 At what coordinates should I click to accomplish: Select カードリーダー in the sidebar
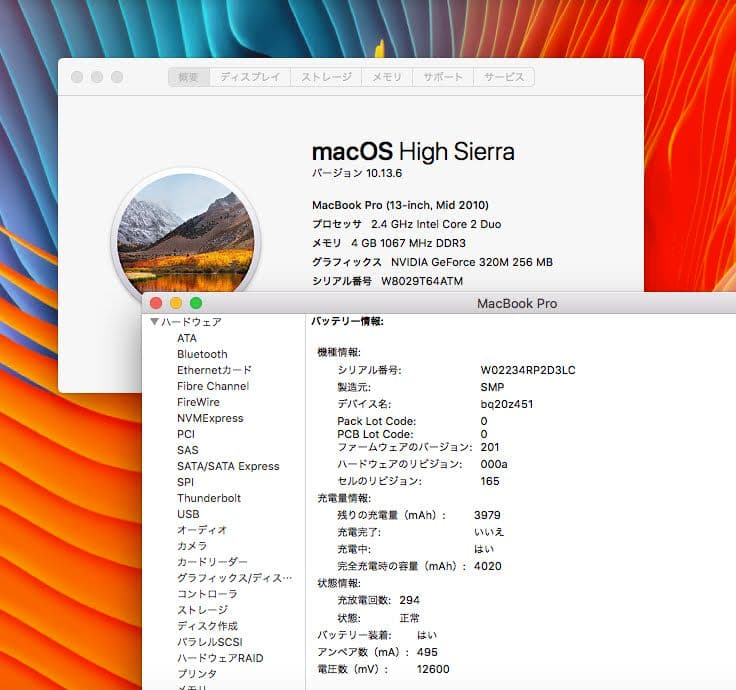(212, 562)
